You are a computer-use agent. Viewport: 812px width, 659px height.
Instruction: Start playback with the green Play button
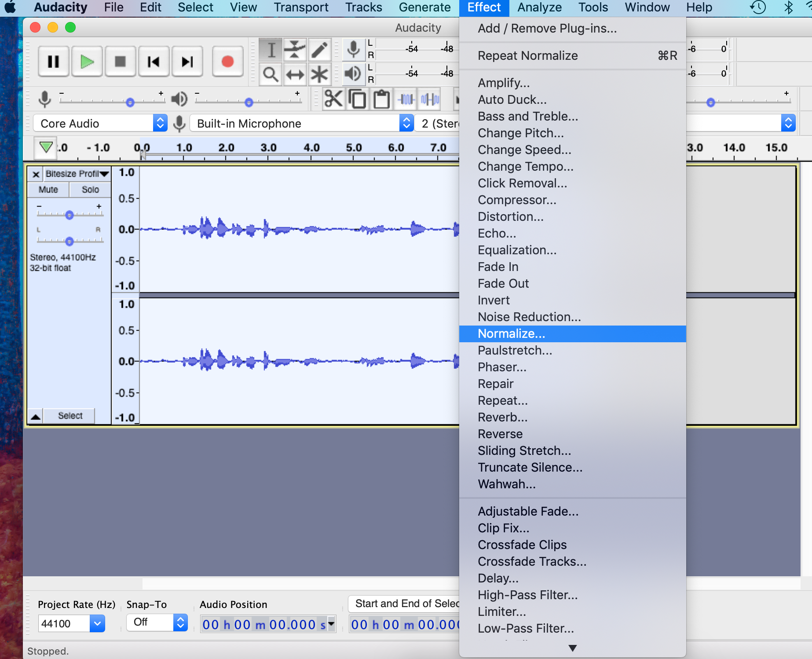(87, 62)
